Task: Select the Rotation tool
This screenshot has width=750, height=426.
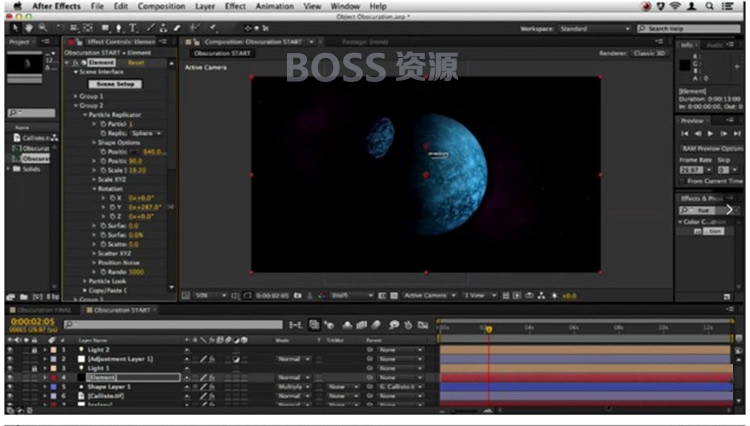Action: click(x=60, y=28)
